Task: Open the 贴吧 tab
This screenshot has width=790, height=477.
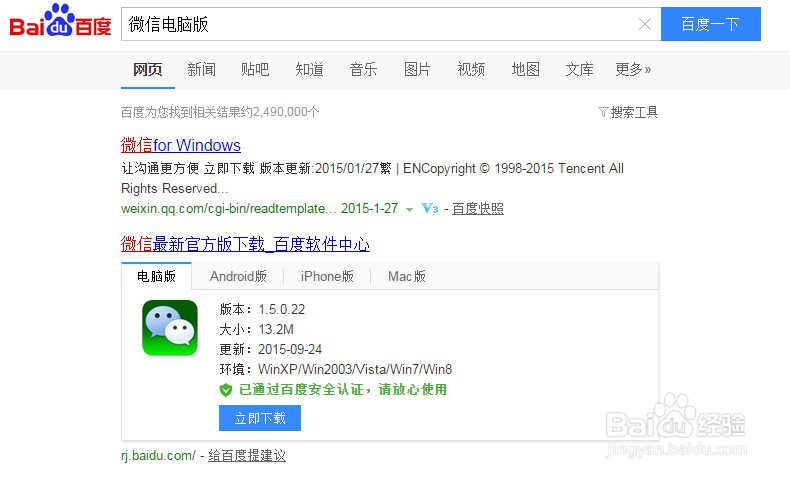Action: [x=255, y=70]
